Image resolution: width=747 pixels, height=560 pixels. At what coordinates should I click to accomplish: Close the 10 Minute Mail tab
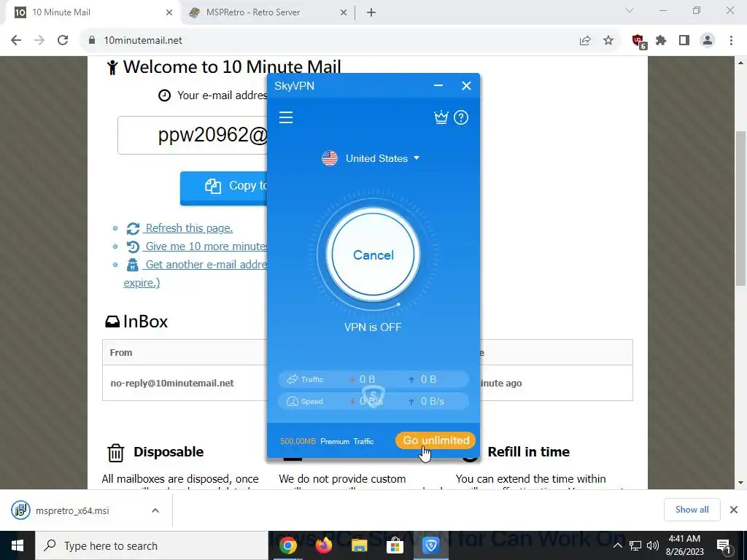pos(169,12)
